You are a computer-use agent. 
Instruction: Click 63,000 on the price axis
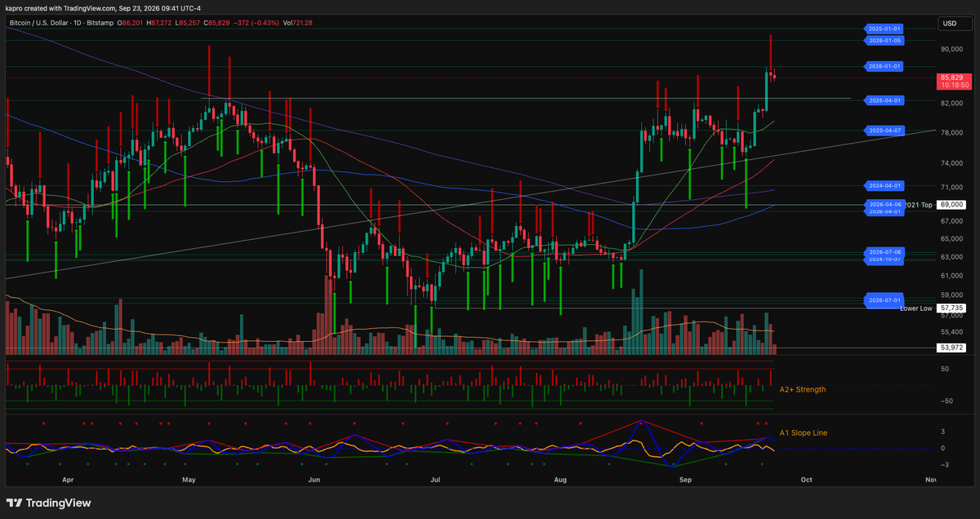[x=952, y=257]
